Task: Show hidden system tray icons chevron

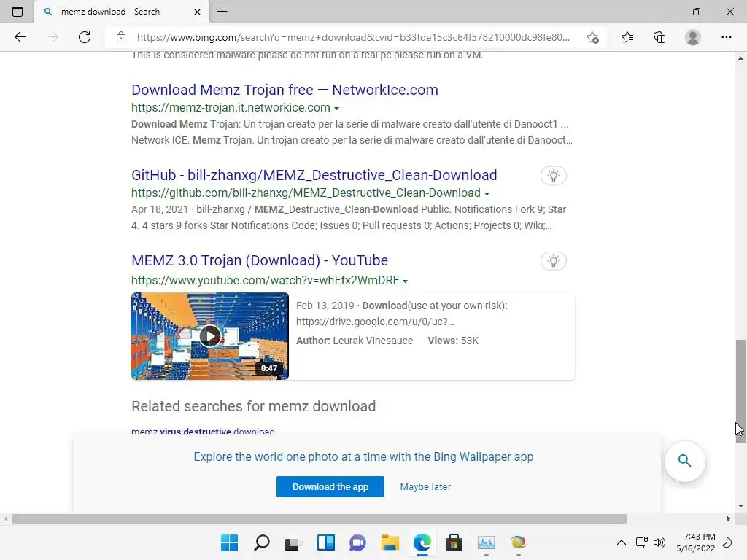Action: 622,542
